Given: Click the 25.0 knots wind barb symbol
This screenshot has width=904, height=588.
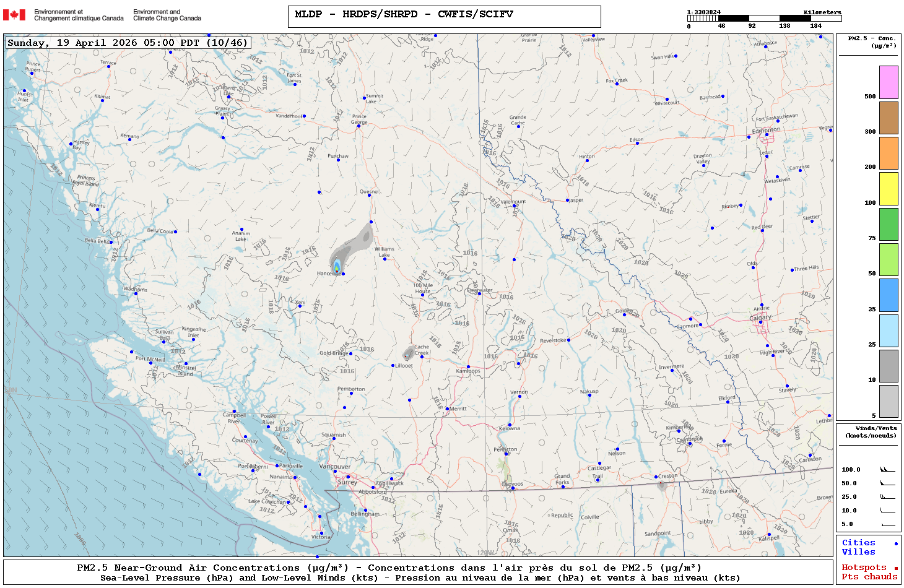Looking at the screenshot, I should point(887,497).
